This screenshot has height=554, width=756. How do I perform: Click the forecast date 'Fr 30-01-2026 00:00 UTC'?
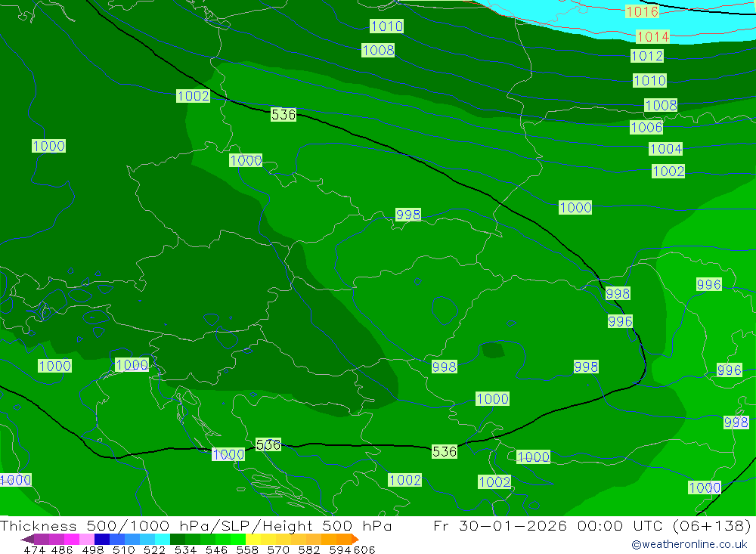(x=549, y=525)
